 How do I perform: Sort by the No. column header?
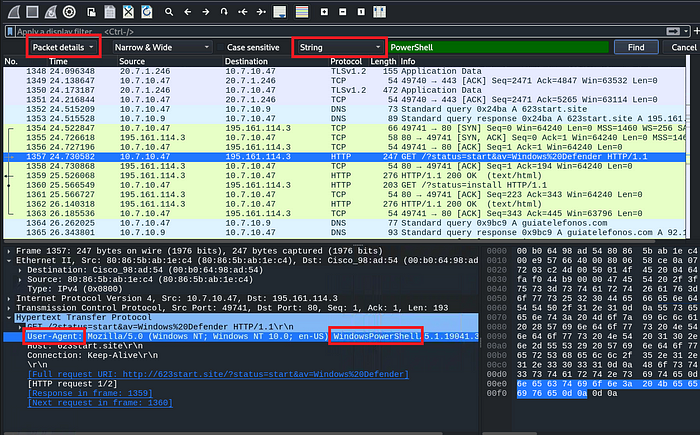[x=11, y=61]
